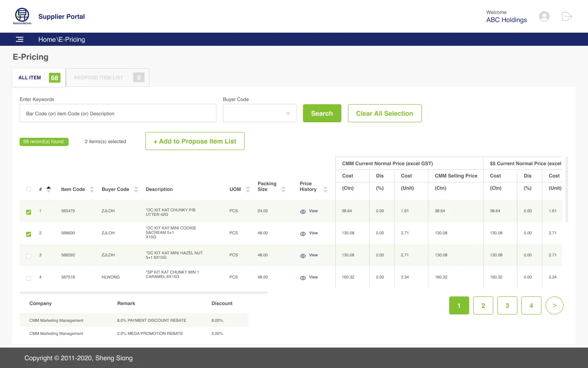Sort the table by Item Code
The width and height of the screenshot is (588, 368).
coord(91,189)
